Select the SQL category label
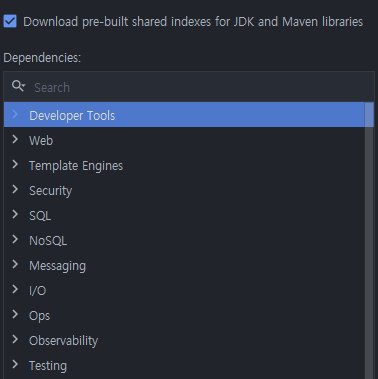 [40, 216]
